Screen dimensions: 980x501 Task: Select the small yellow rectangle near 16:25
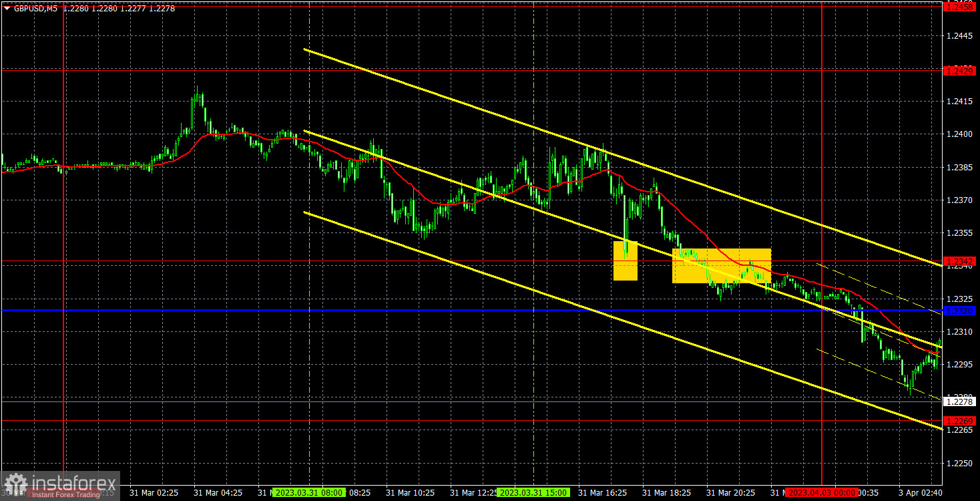pos(626,261)
